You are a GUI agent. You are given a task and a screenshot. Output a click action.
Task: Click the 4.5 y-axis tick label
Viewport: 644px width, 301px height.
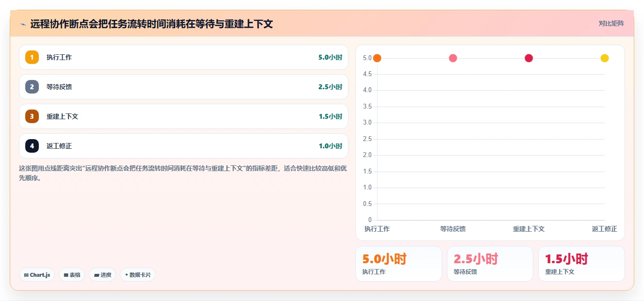pyautogui.click(x=367, y=74)
